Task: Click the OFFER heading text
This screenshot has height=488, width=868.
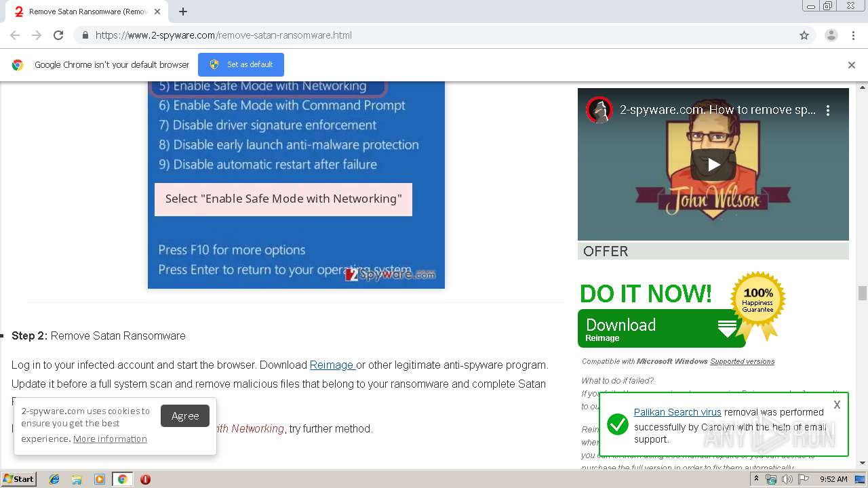Action: [606, 251]
